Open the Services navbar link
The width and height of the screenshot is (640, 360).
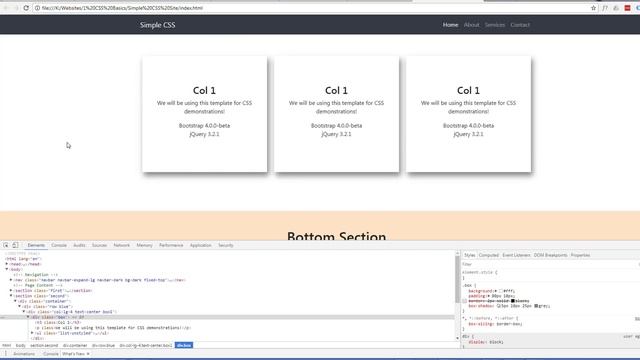click(x=495, y=25)
